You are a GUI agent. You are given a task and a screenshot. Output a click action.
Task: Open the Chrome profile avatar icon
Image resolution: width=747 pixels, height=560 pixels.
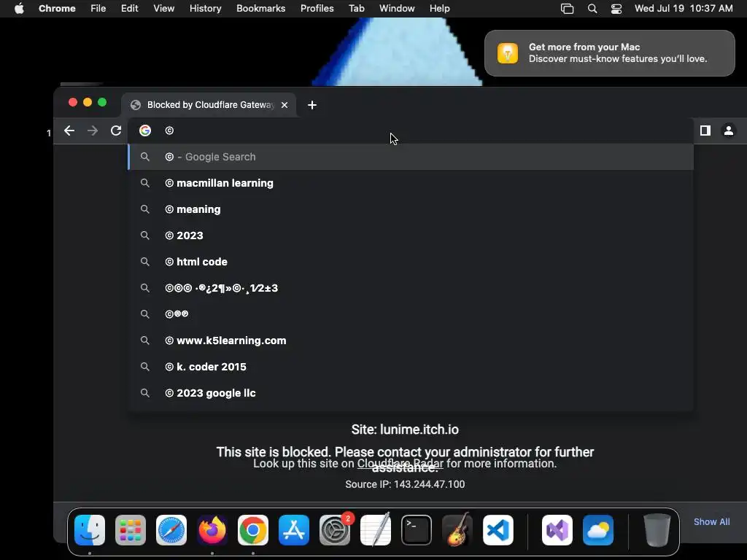(729, 131)
